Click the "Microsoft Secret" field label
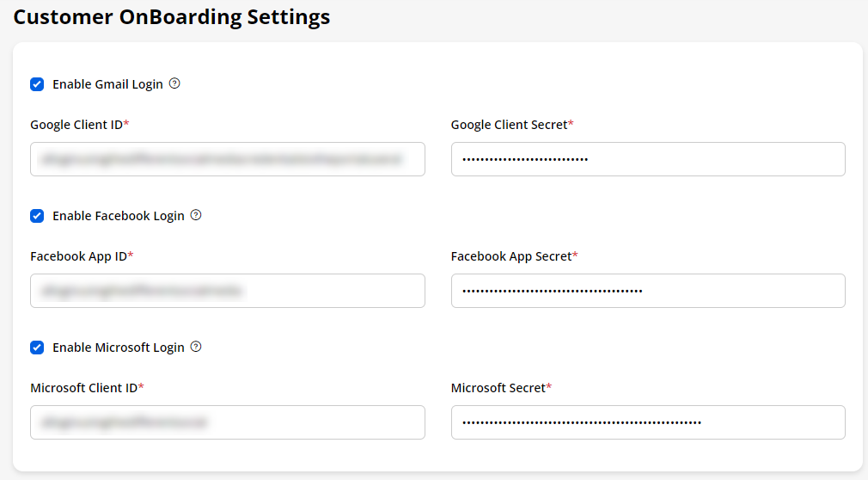The height and width of the screenshot is (480, 868). [x=498, y=388]
